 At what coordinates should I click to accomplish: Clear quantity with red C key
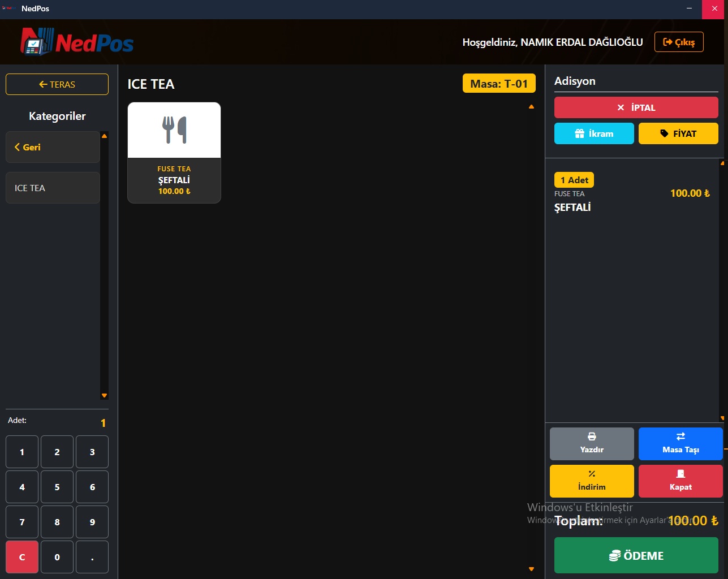(22, 557)
